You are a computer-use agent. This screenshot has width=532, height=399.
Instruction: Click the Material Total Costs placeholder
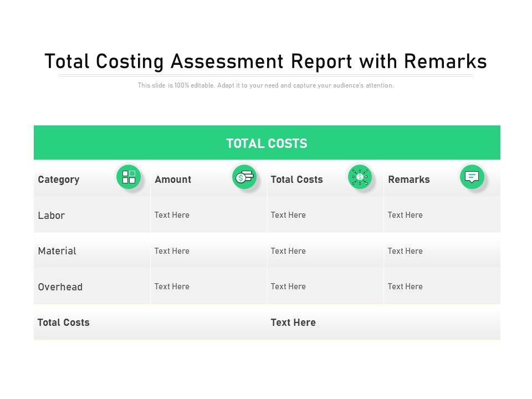pos(288,251)
